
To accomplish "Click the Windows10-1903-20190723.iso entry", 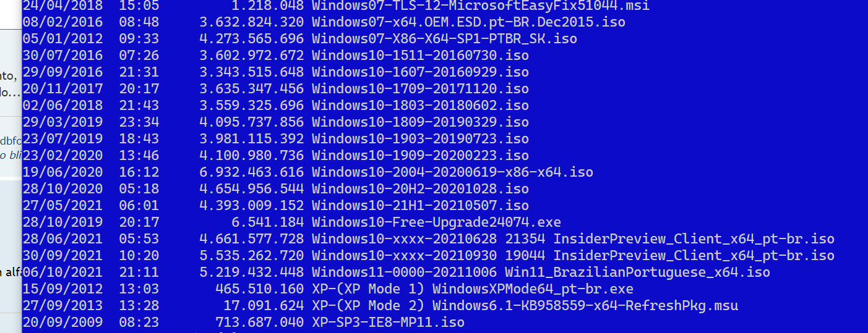I will coord(420,139).
